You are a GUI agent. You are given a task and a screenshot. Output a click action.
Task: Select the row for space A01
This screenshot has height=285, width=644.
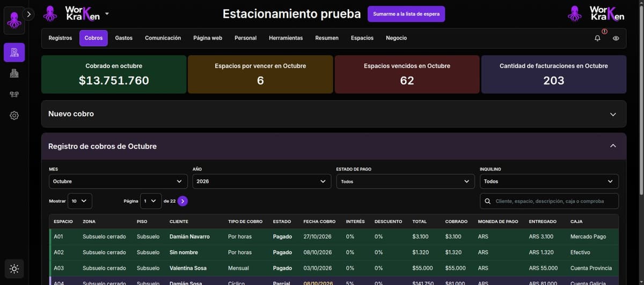334,237
